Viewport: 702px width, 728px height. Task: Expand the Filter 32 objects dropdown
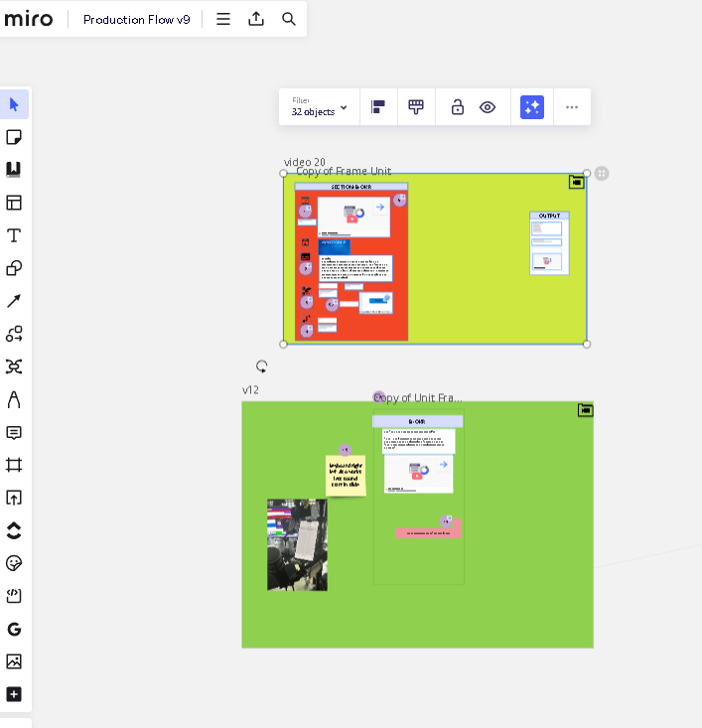(320, 107)
